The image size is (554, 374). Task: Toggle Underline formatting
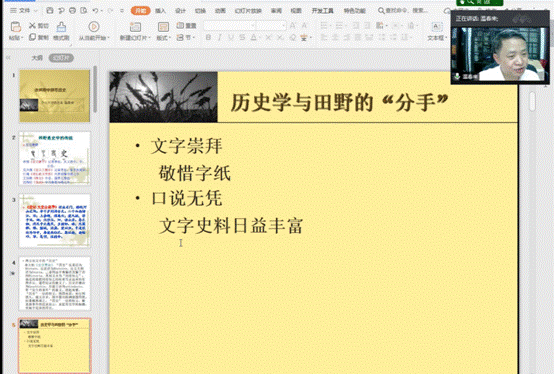click(x=231, y=37)
